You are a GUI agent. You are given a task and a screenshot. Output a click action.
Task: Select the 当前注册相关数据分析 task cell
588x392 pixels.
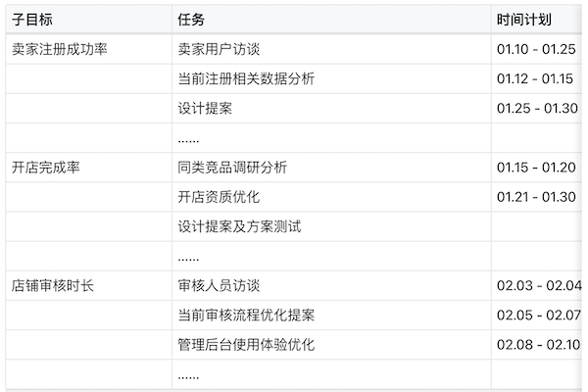[x=246, y=78]
